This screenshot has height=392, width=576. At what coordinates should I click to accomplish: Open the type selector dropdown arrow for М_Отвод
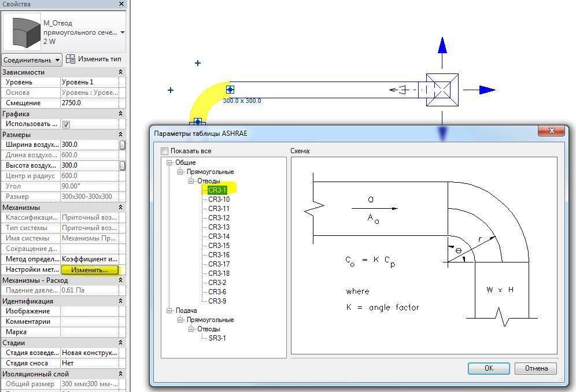[x=123, y=32]
